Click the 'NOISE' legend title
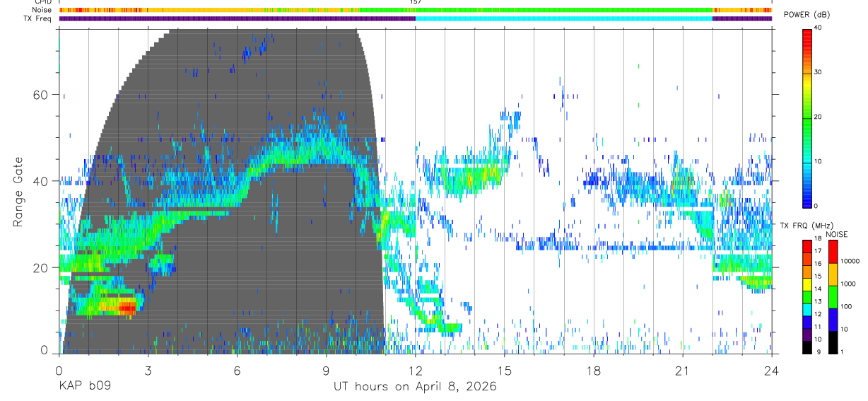This screenshot has height=401, width=868. 837,234
